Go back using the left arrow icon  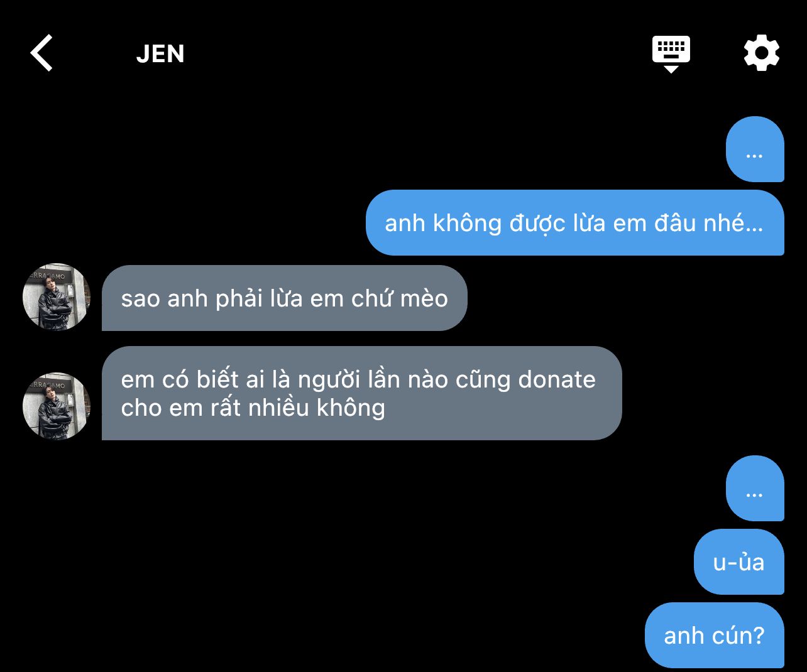tap(41, 53)
